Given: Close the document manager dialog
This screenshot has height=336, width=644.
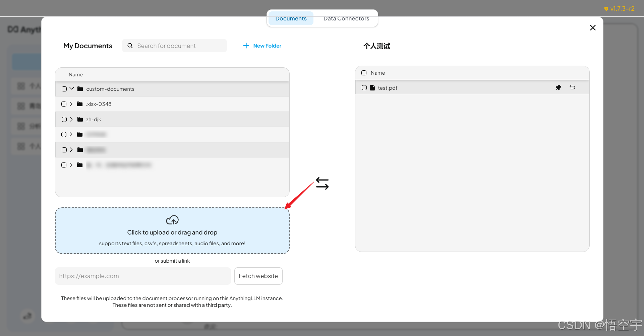Looking at the screenshot, I should pyautogui.click(x=593, y=28).
